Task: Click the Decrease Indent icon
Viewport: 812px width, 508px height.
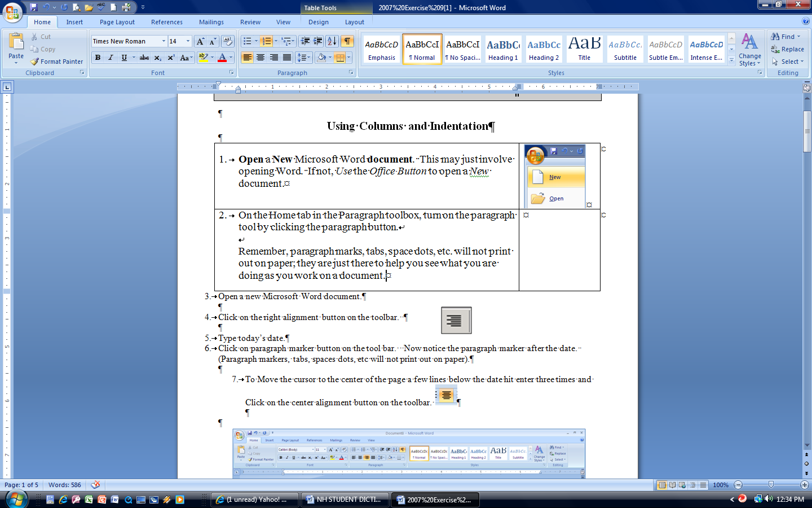Action: tap(305, 41)
